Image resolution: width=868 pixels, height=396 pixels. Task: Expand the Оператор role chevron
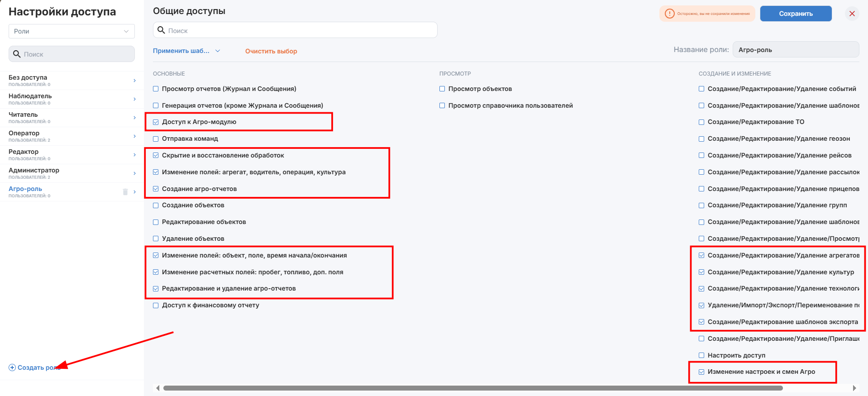pos(134,136)
